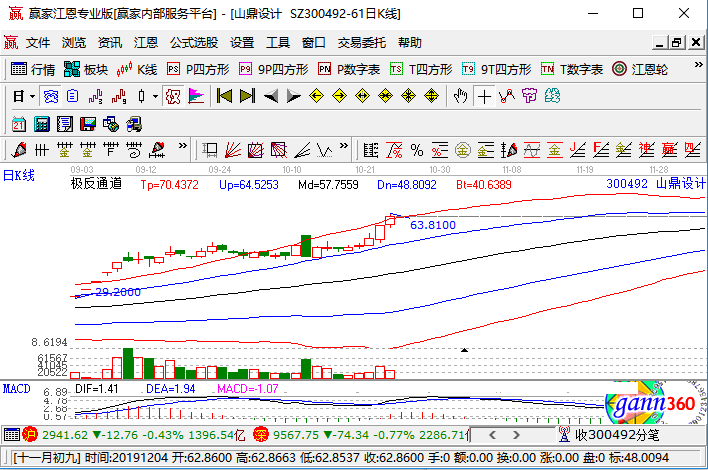
Task: Open the 资讯 menu
Action: [110, 43]
